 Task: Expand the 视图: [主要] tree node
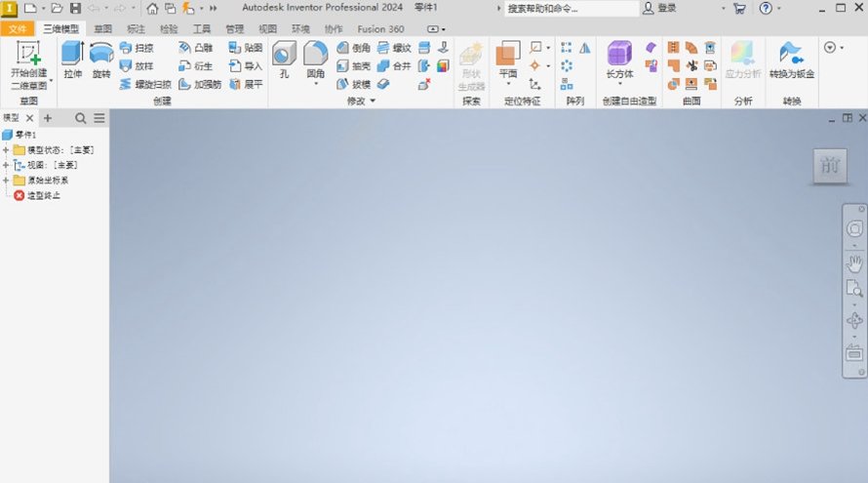coord(6,165)
